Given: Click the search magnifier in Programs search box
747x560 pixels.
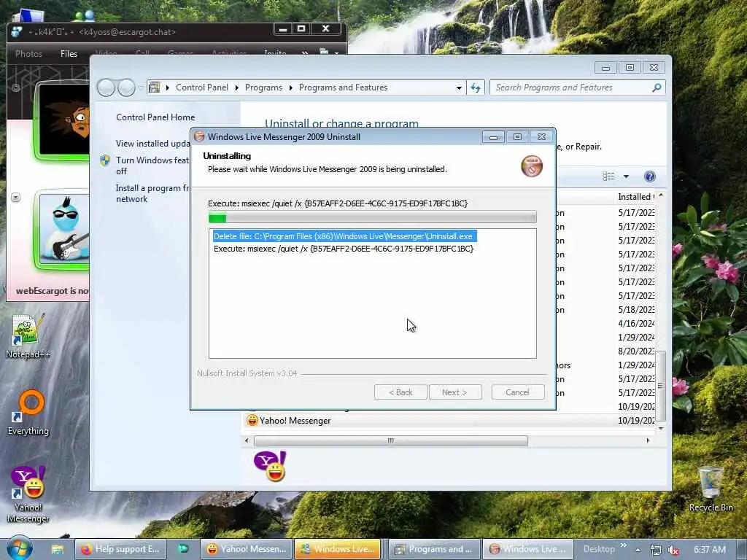Looking at the screenshot, I should pos(657,87).
